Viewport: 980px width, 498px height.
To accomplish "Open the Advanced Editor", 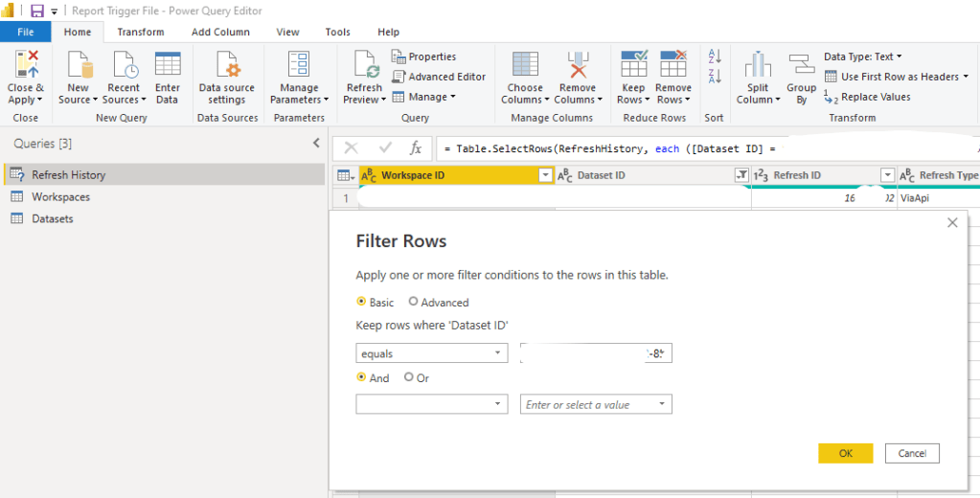I will [x=439, y=77].
